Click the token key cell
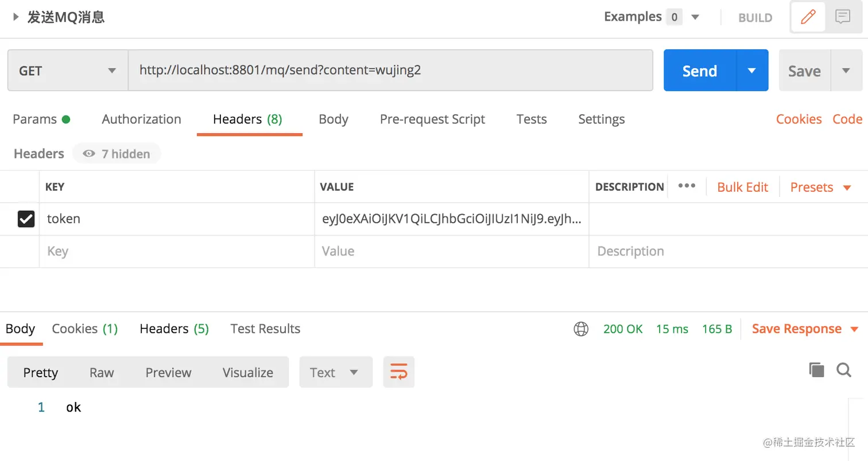 tap(177, 219)
